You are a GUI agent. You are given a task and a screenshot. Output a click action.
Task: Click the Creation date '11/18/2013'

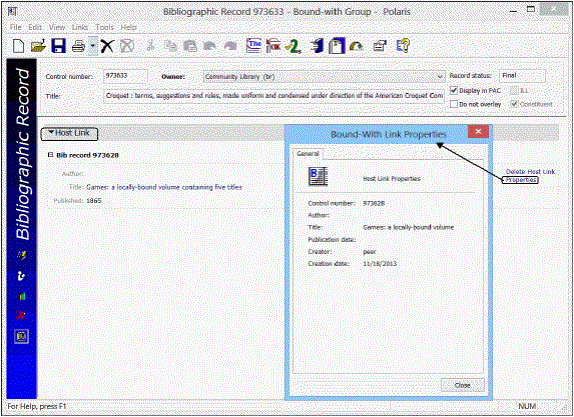click(380, 264)
